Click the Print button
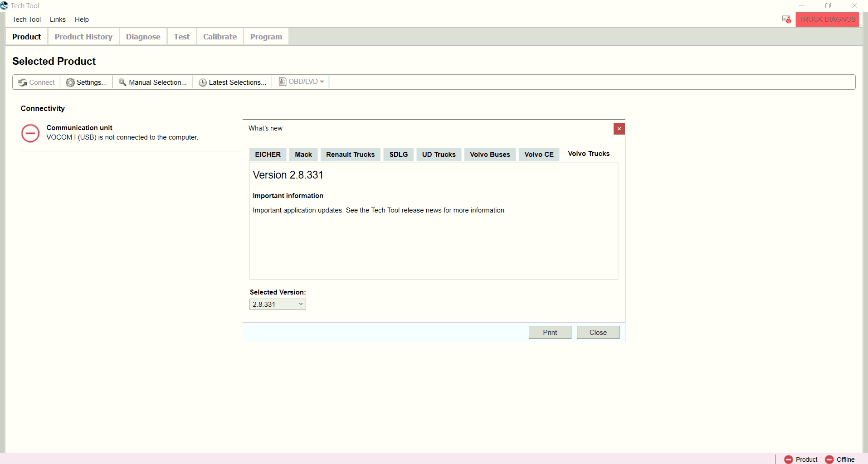The width and height of the screenshot is (868, 464). (x=550, y=333)
